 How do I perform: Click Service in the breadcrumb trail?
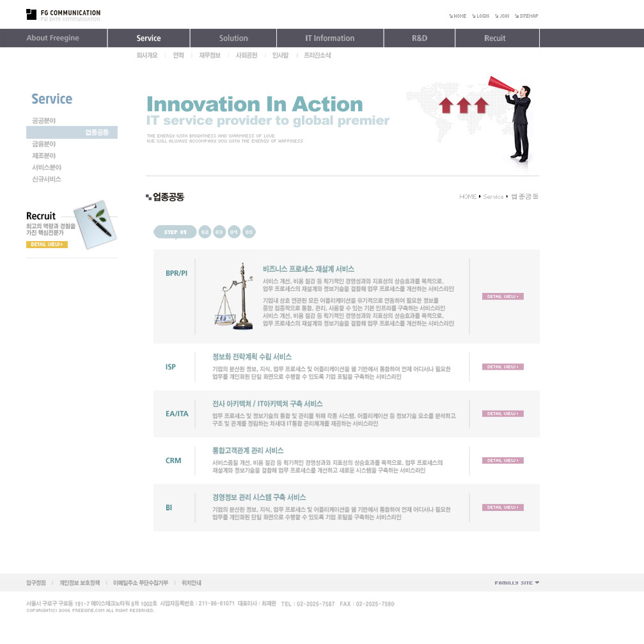493,196
